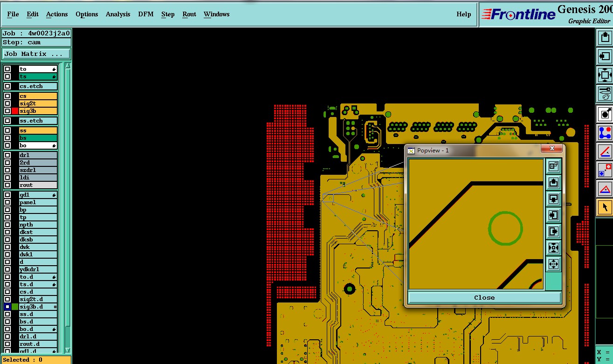The height and width of the screenshot is (364, 613).
Task: Click the zoom home icon in main toolbar
Action: [x=605, y=75]
